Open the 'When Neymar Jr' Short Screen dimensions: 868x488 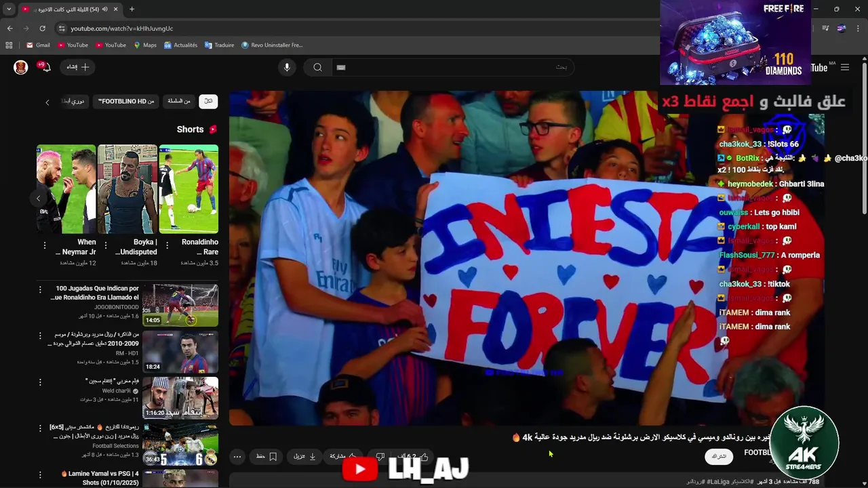(66, 189)
